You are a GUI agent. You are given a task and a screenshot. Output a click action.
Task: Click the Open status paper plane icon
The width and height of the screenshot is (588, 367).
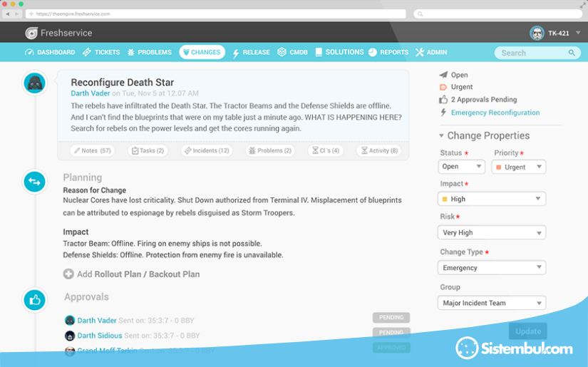click(443, 75)
